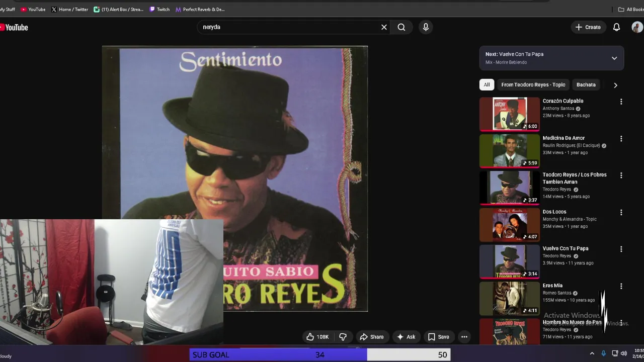Open the account avatar menu
Image resolution: width=644 pixels, height=362 pixels.
pos(637,27)
